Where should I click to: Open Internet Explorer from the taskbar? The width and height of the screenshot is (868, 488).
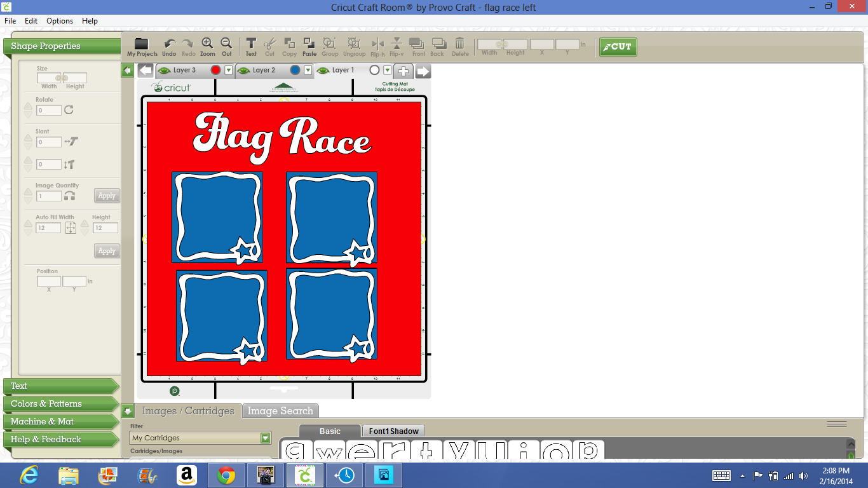pos(29,475)
